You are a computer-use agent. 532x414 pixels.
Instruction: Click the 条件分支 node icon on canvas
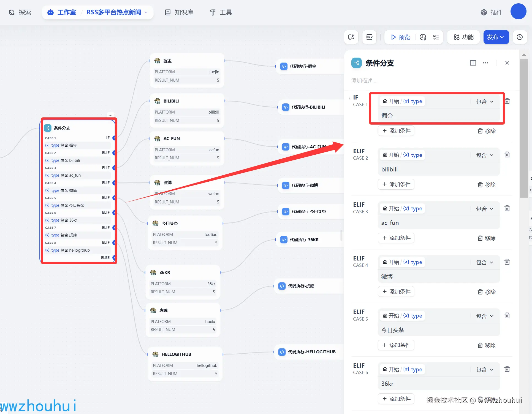48,128
